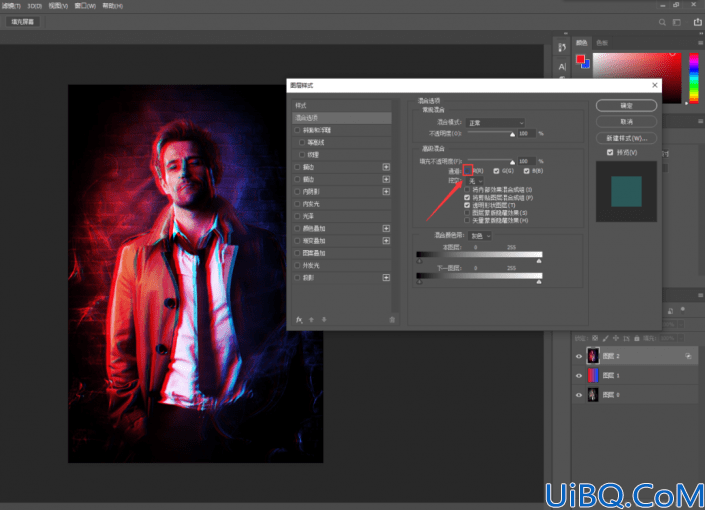Image resolution: width=705 pixels, height=510 pixels.
Task: Toggle the 预览(V) preview checkbox
Action: pos(610,152)
